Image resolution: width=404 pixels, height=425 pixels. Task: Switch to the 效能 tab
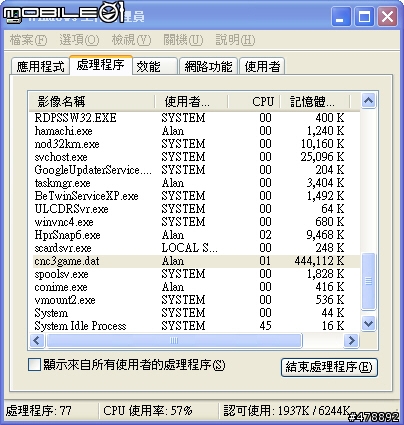(x=155, y=66)
